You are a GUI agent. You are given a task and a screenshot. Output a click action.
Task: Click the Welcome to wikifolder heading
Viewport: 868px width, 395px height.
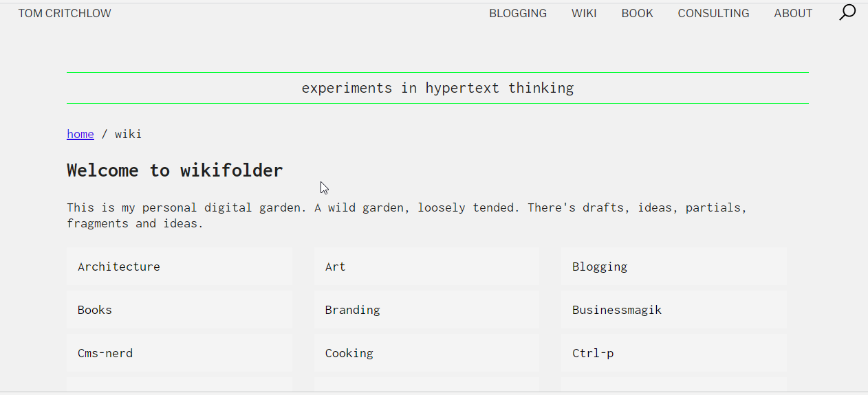click(x=175, y=170)
